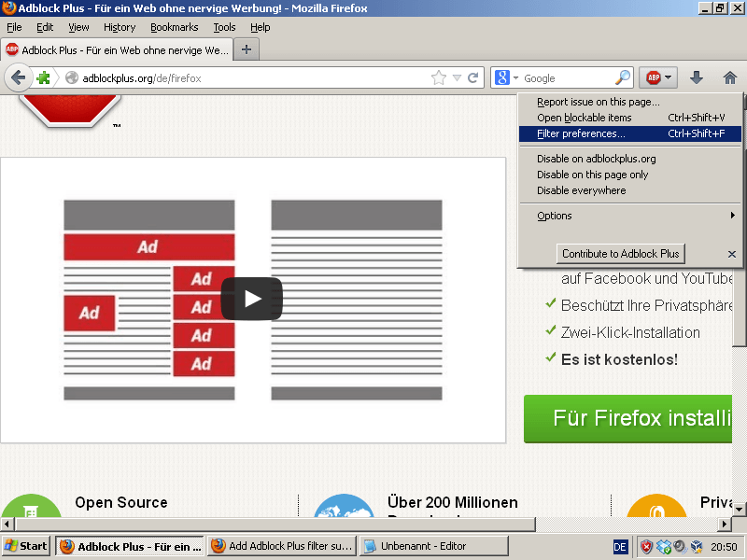Click the Google search input field
The width and height of the screenshot is (747, 560).
(567, 77)
